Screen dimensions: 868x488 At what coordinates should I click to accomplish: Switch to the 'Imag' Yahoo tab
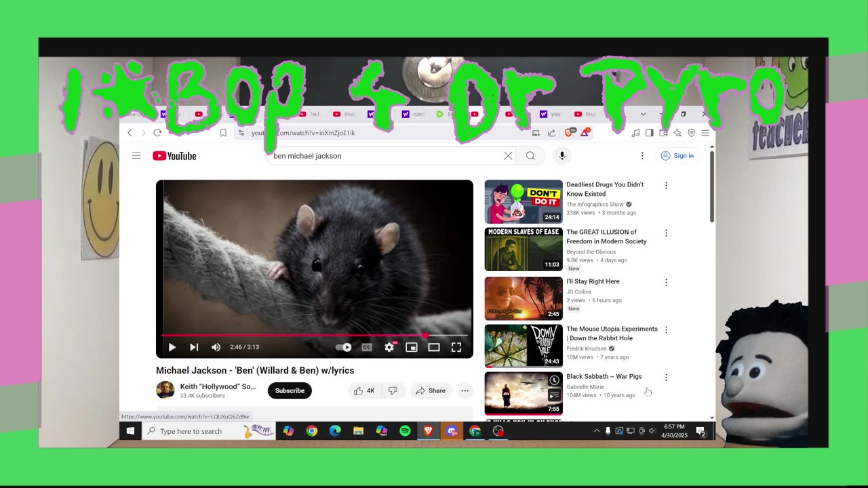coord(344,114)
